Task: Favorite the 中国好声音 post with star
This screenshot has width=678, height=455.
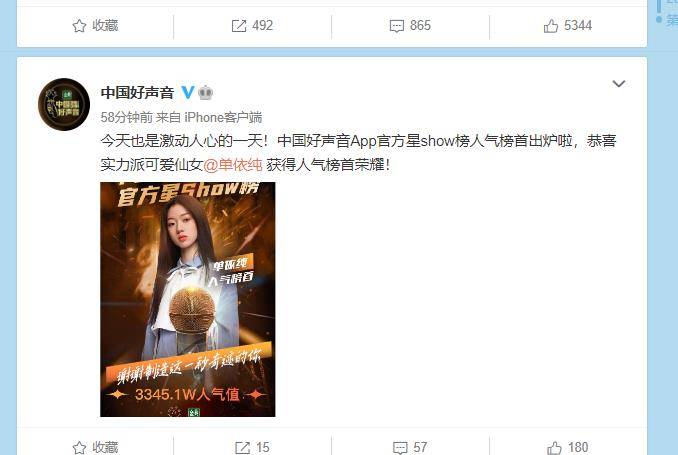Action: [79, 448]
